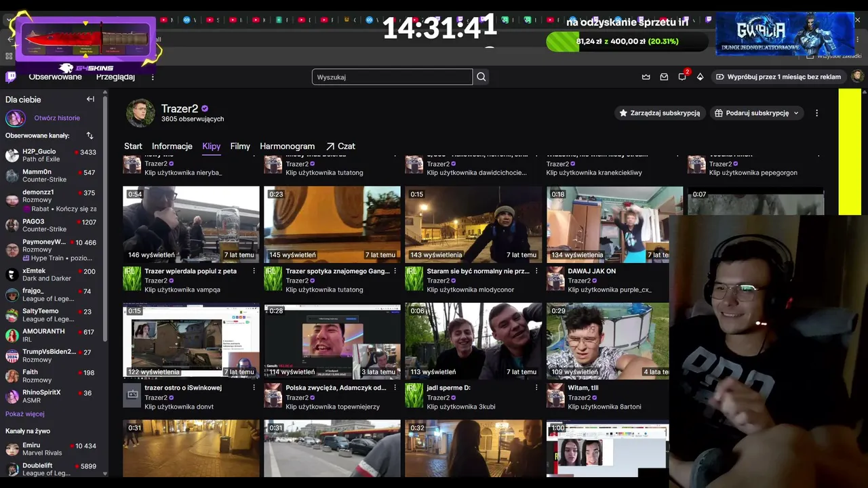Image resolution: width=868 pixels, height=488 pixels.
Task: Open the inbox envelope icon
Action: pyautogui.click(x=664, y=77)
